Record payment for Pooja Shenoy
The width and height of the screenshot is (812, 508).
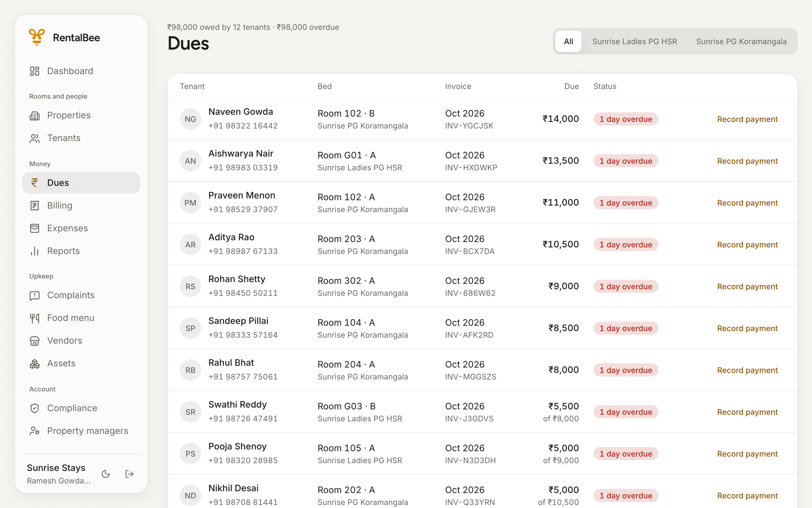[747, 454]
